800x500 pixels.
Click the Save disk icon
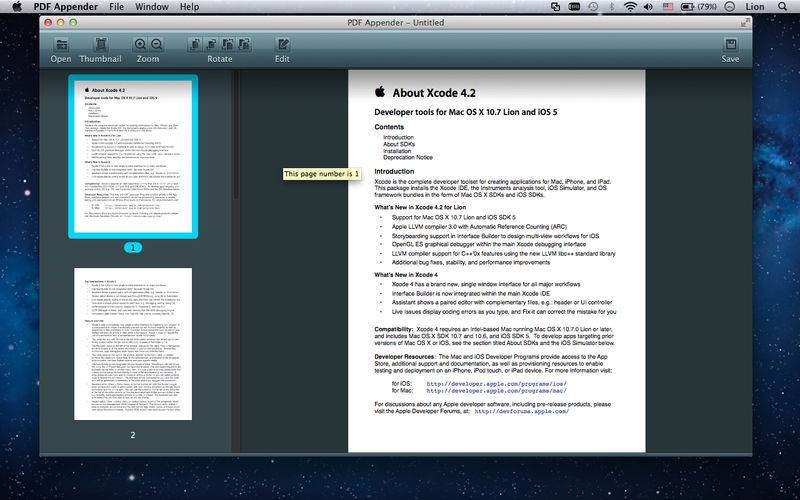click(730, 44)
